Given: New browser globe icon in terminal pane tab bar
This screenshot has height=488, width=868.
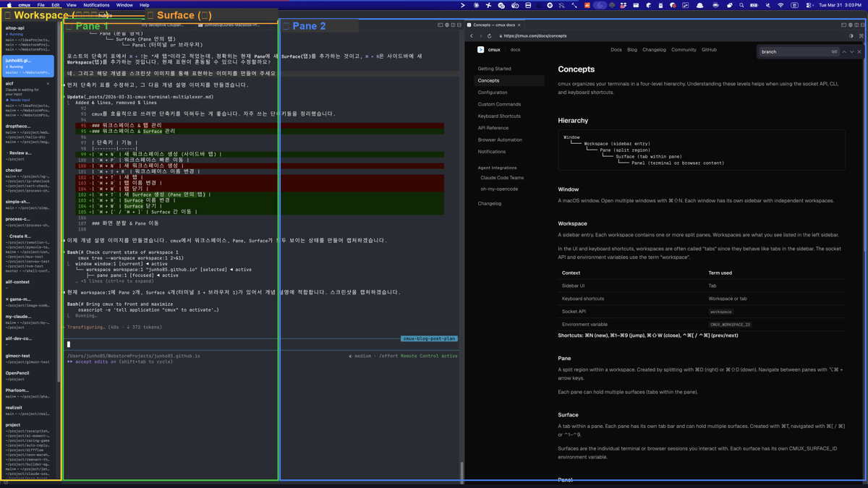Looking at the screenshot, I should (447, 25).
